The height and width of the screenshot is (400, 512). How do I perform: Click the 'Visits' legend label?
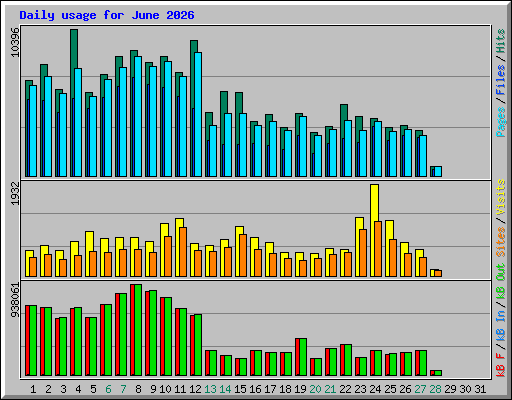(501, 197)
